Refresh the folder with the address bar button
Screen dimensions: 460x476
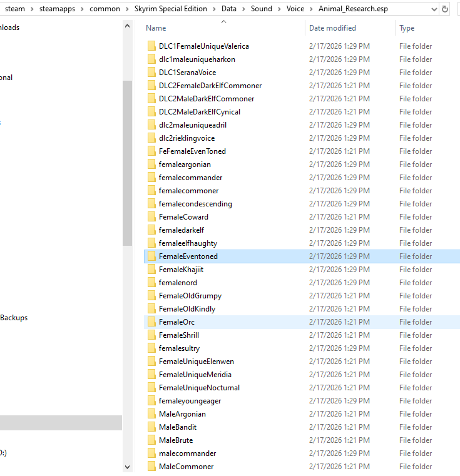pyautogui.click(x=445, y=9)
